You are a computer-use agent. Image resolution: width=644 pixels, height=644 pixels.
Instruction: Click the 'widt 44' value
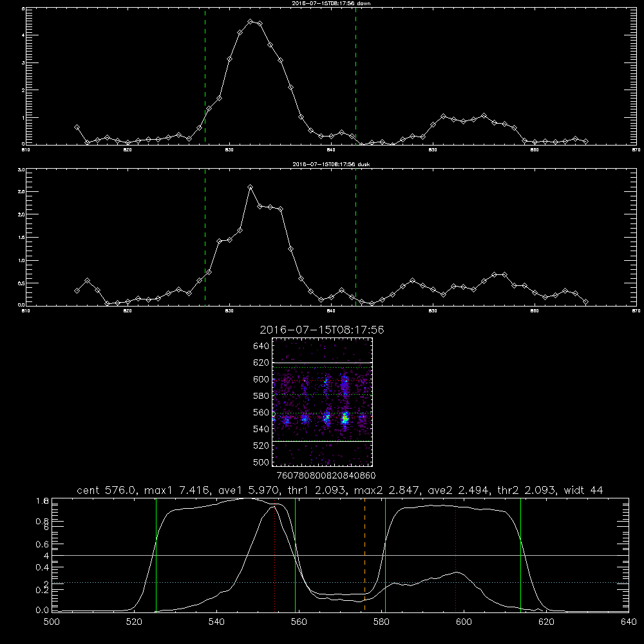pos(583,490)
